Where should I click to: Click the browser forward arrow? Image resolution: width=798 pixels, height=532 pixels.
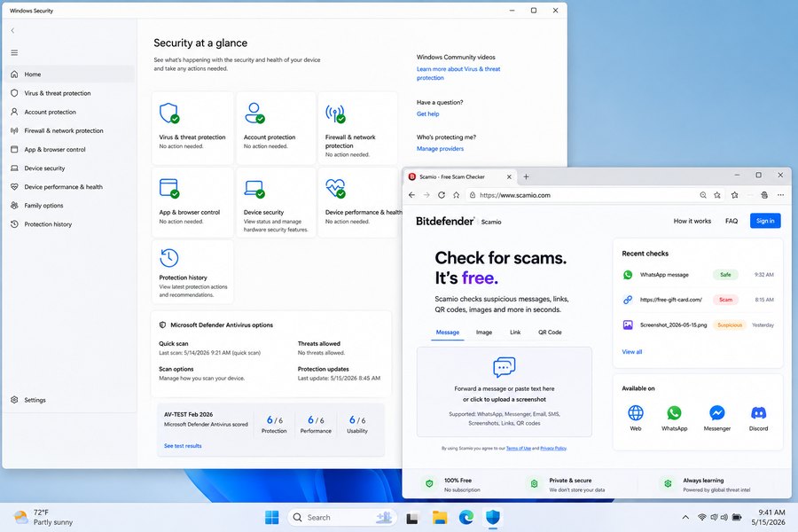(426, 195)
